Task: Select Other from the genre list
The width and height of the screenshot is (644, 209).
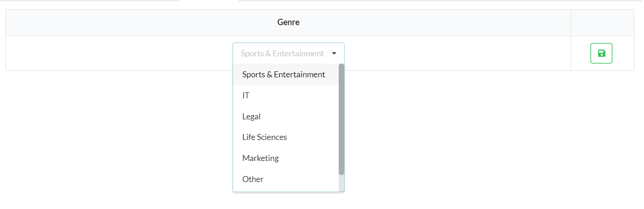Action: point(286,179)
